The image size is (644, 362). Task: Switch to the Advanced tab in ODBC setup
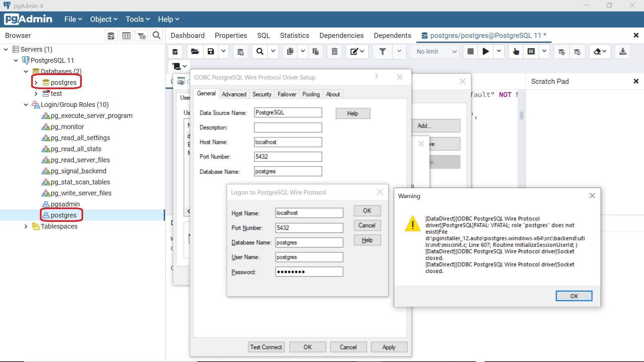click(x=234, y=94)
